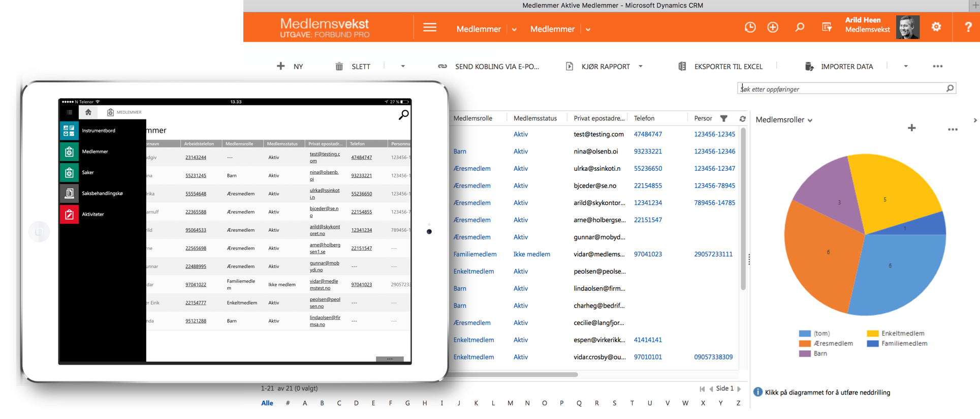Filter the list by letter M
The height and width of the screenshot is (419, 980).
[x=510, y=403]
